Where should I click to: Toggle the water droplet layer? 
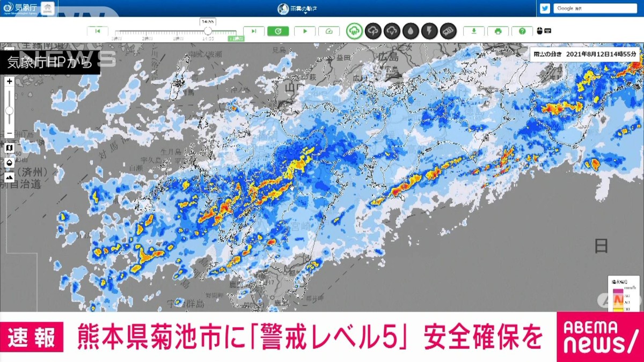pos(411,31)
